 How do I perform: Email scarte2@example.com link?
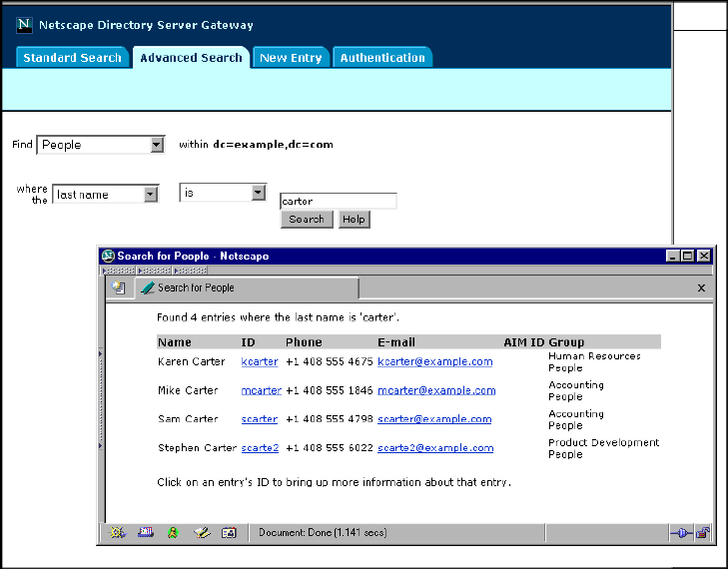(435, 448)
